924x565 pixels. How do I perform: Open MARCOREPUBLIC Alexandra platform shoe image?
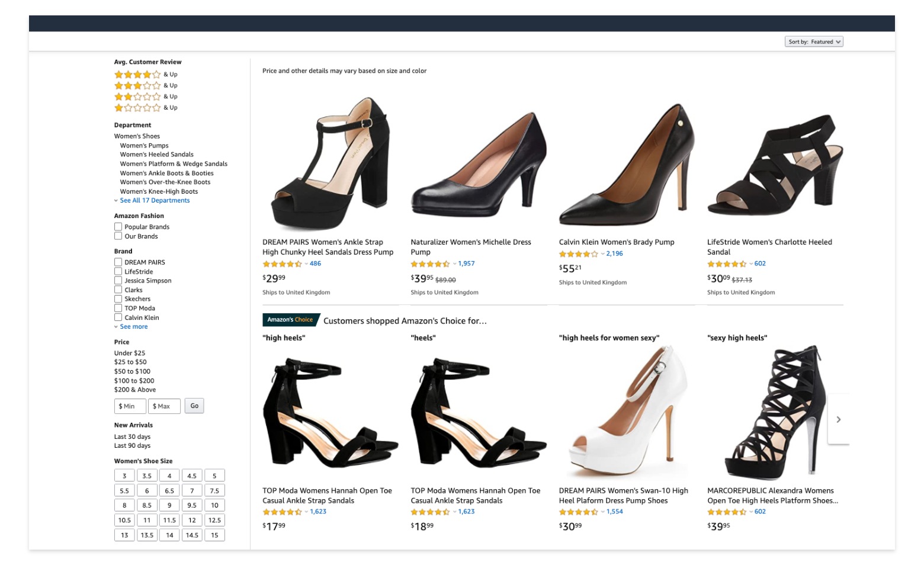pos(775,412)
